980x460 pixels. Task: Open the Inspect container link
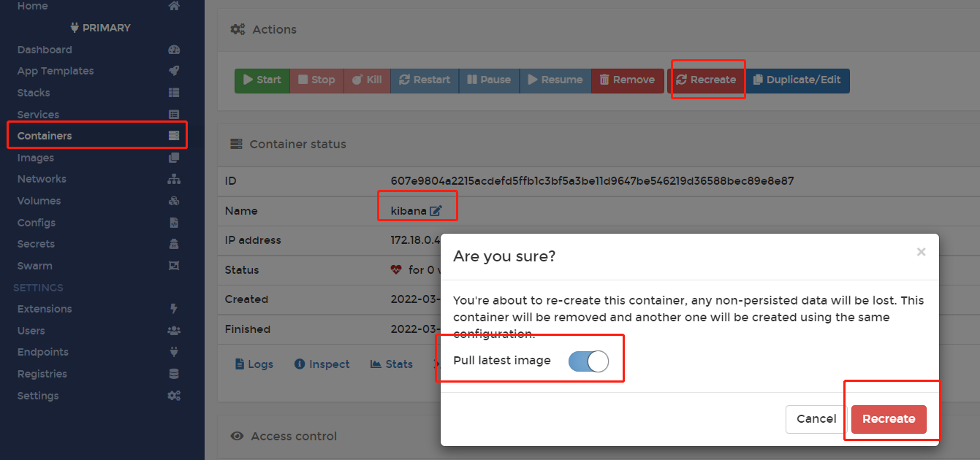[x=322, y=364]
